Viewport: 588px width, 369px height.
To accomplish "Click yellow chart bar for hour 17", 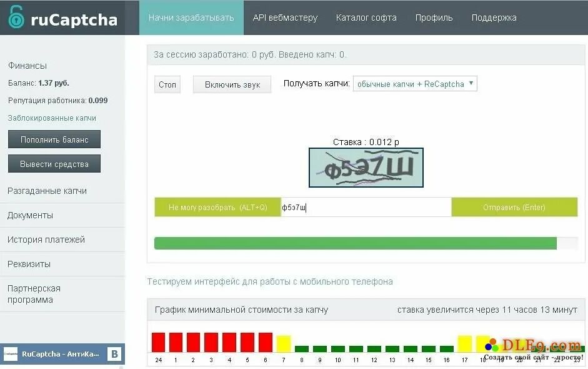I will [x=465, y=344].
